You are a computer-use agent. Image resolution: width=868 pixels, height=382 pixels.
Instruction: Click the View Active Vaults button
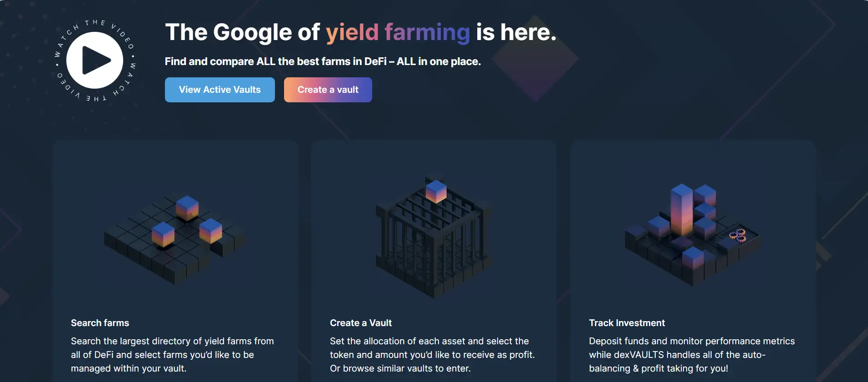(x=219, y=90)
